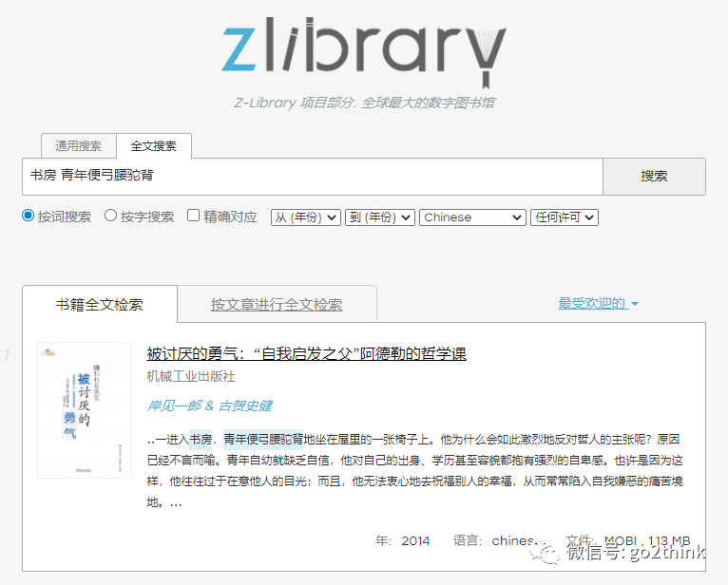The width and height of the screenshot is (728, 585).
Task: Select the 书籍全文检索 results tab
Action: [x=100, y=304]
